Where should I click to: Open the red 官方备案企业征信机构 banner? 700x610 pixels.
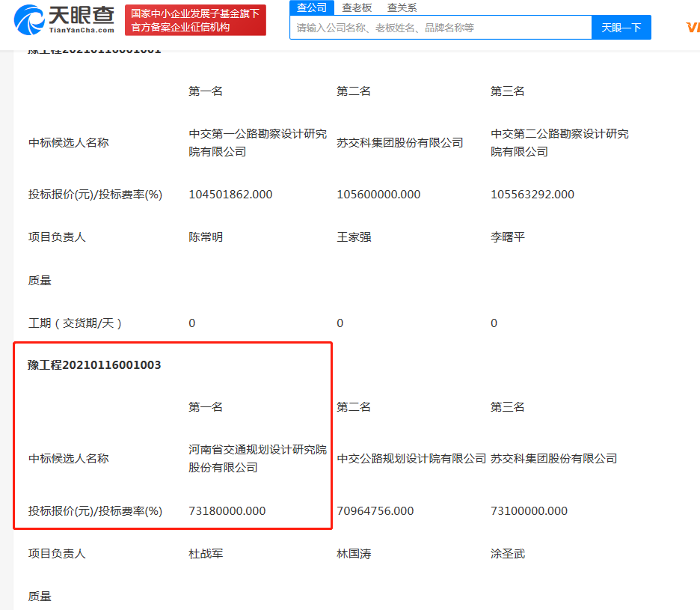pos(195,20)
